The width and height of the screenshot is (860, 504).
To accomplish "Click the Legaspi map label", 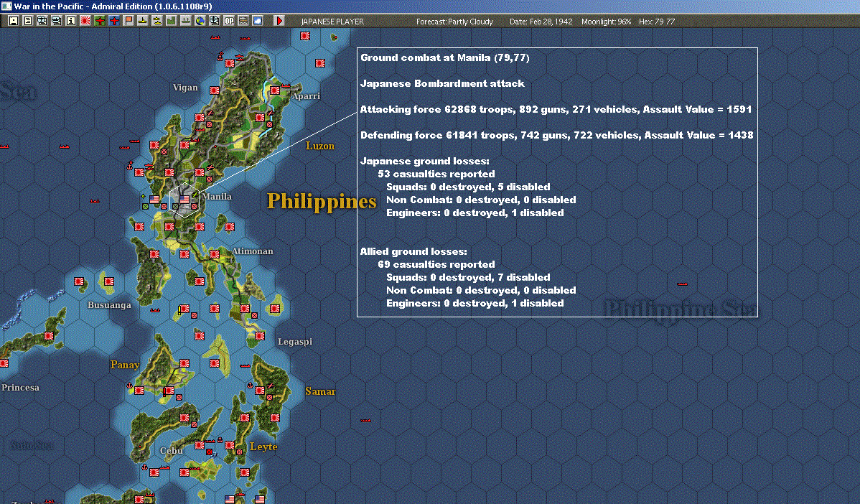I will tap(295, 342).
